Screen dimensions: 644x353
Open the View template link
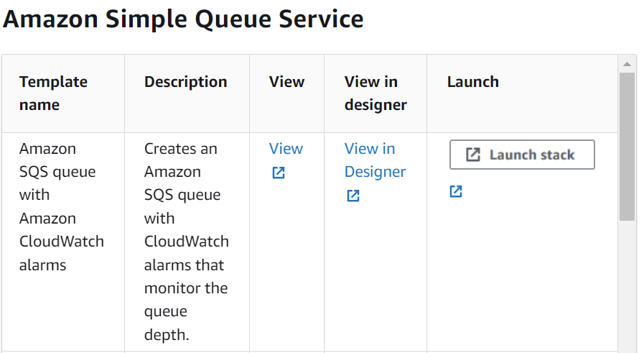point(286,149)
